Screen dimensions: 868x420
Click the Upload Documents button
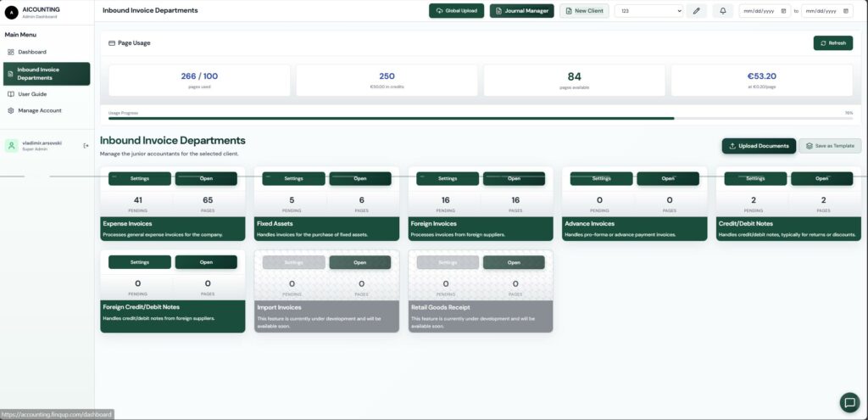pos(759,146)
